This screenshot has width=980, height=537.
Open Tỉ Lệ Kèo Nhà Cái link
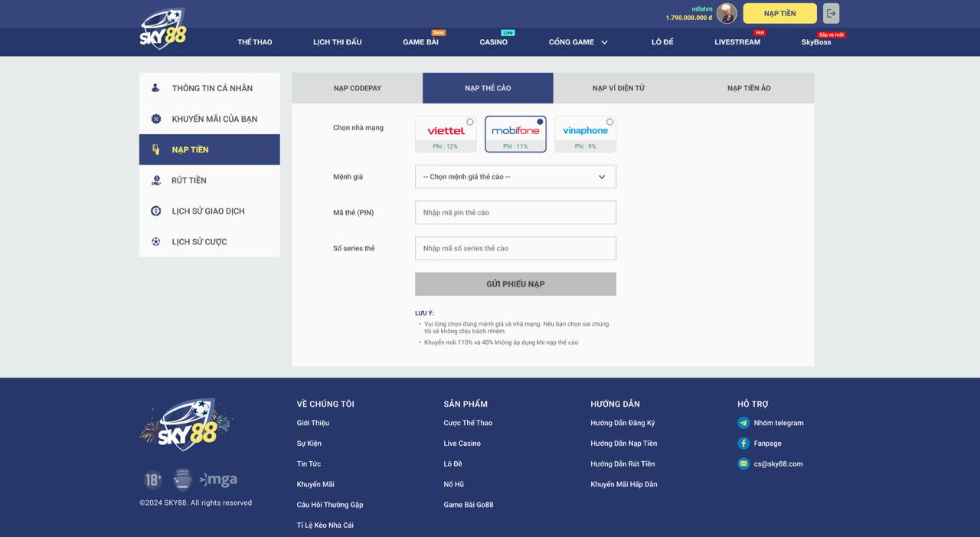(x=325, y=525)
